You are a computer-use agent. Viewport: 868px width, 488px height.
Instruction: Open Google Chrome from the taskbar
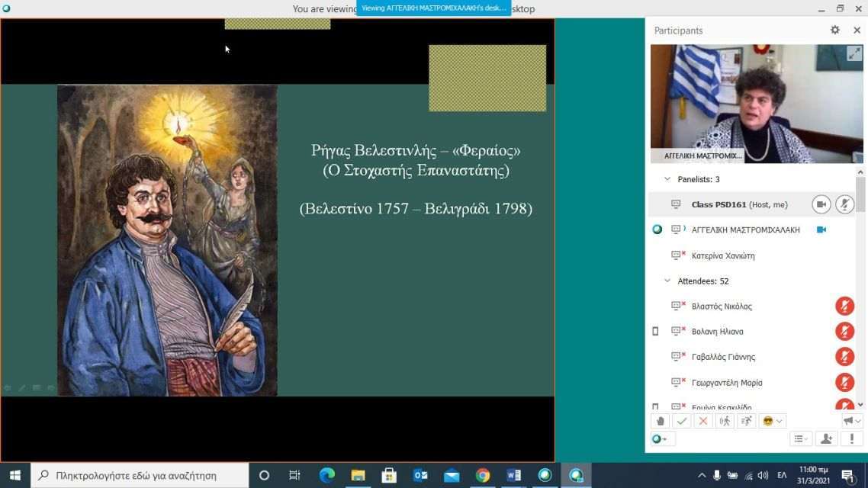[x=482, y=475]
